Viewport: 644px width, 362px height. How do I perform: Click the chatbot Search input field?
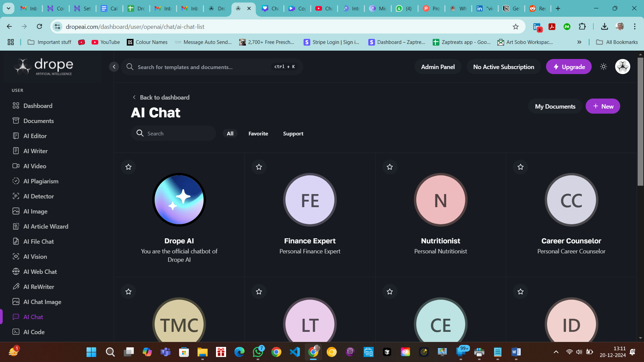[x=178, y=133]
